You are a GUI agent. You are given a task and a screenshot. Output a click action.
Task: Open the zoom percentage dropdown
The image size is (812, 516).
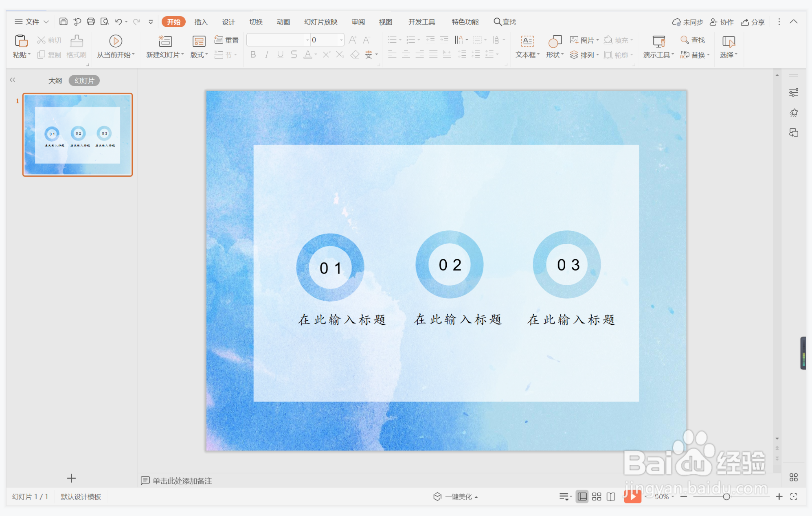click(673, 496)
